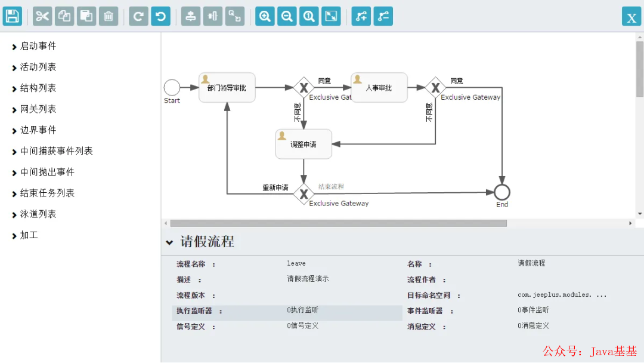Expand the 结构列表 palette group
This screenshot has width=644, height=363.
pos(35,88)
